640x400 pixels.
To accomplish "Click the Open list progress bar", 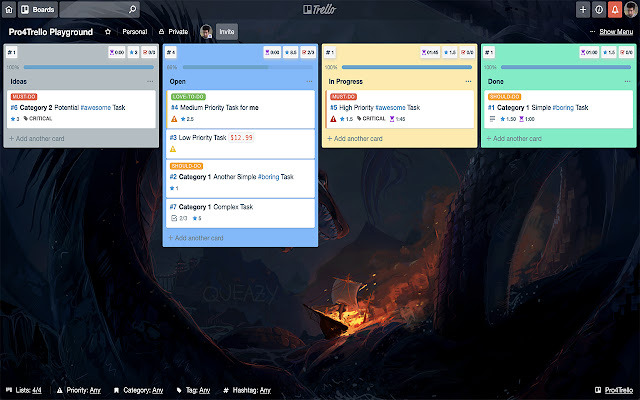I will click(248, 67).
